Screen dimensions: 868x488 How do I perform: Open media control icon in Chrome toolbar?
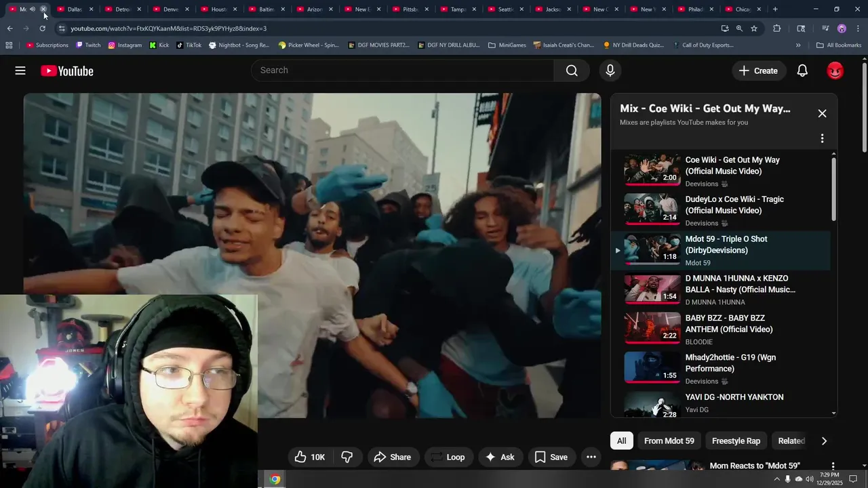(825, 28)
